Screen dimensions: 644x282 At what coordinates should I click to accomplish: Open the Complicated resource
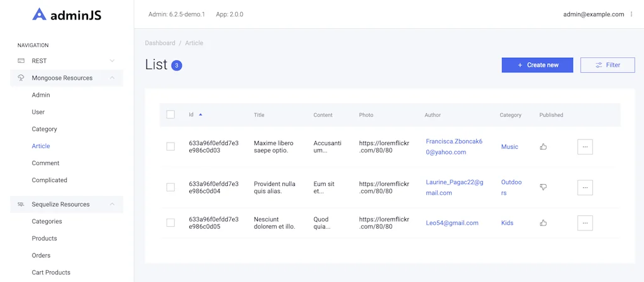tap(49, 180)
